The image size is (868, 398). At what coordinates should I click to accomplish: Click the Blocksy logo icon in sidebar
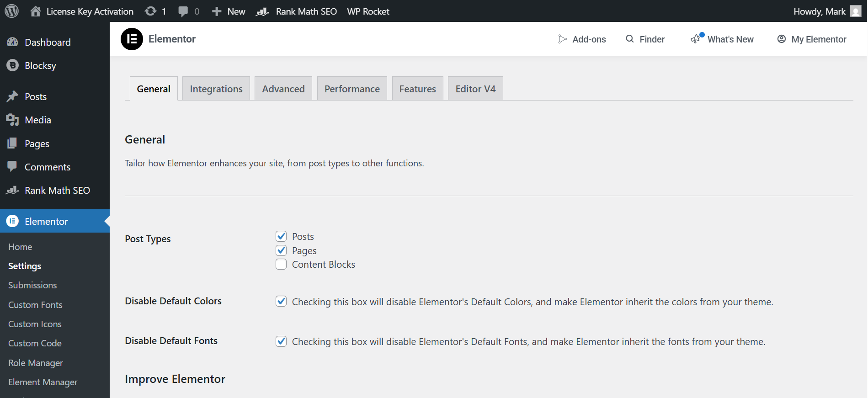pos(12,65)
